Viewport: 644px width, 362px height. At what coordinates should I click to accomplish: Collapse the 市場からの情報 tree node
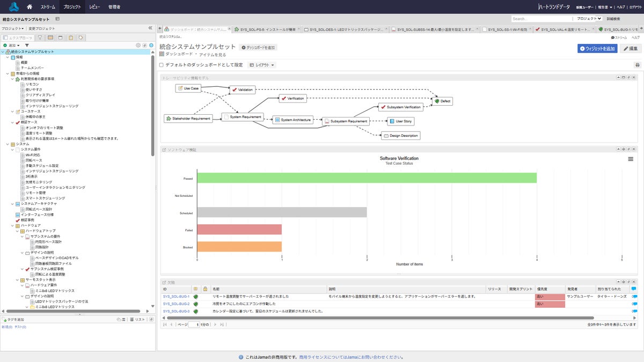8,73
